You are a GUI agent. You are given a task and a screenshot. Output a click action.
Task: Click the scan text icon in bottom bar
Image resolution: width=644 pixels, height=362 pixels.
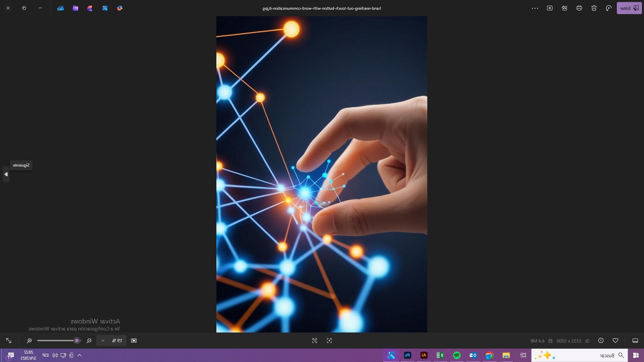pos(314,341)
